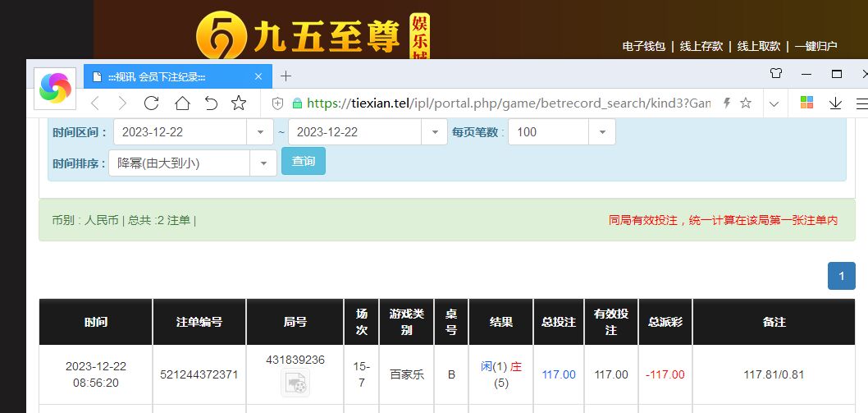The width and height of the screenshot is (868, 413).
Task: Click the 结果 column header
Action: coord(501,322)
